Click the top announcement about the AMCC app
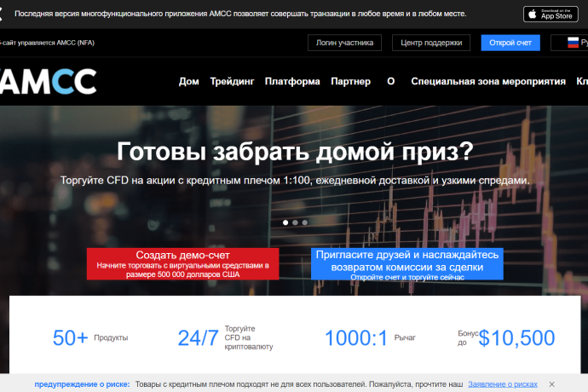 click(240, 14)
